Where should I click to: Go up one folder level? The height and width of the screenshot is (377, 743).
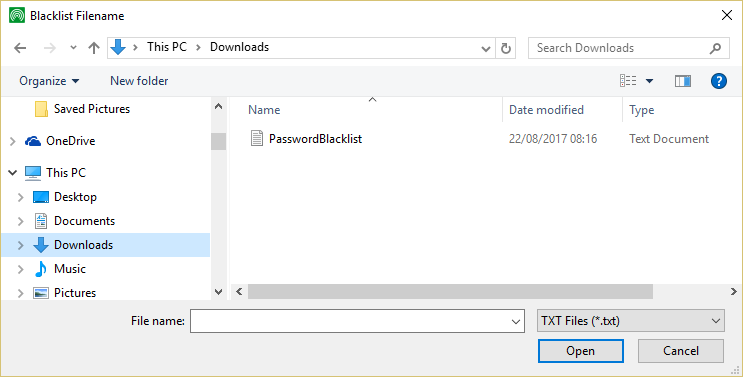tap(94, 48)
